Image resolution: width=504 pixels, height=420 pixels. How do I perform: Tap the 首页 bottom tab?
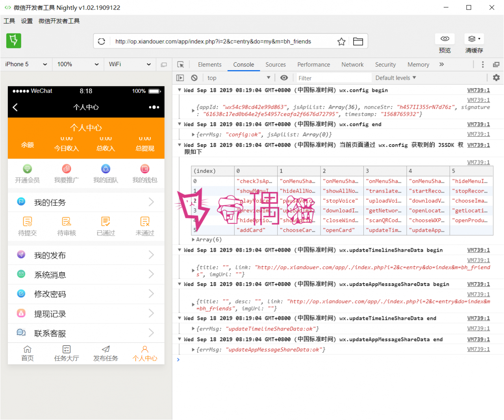coord(28,353)
